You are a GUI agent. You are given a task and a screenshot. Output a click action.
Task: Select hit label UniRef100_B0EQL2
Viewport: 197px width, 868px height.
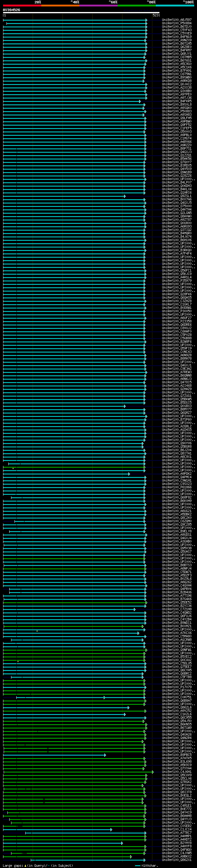[x=177, y=795]
